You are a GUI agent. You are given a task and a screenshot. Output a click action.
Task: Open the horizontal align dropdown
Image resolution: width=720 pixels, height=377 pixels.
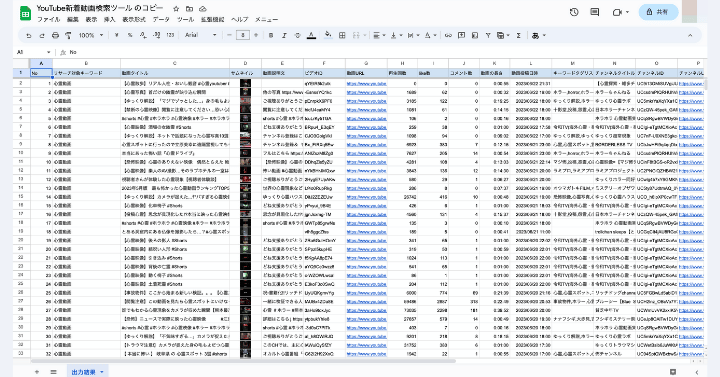pyautogui.click(x=379, y=35)
